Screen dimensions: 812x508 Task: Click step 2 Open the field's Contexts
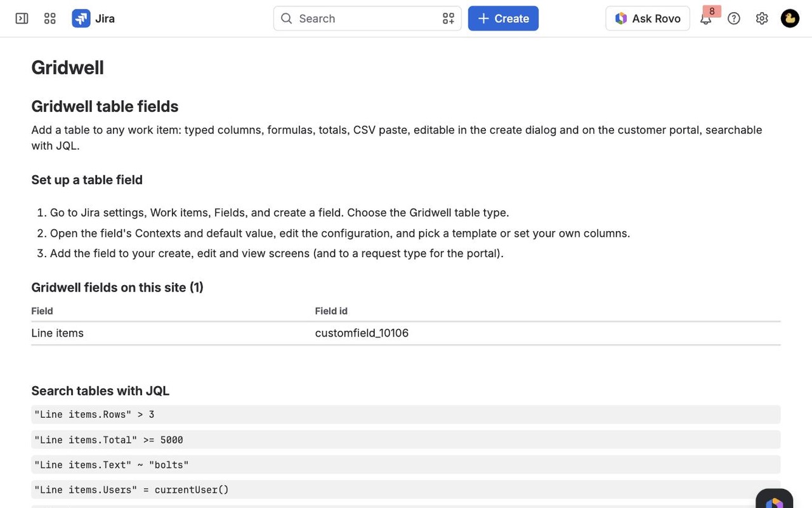pos(340,233)
